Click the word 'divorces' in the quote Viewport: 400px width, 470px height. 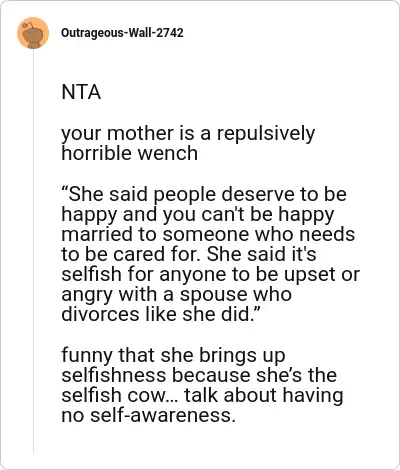click(x=100, y=314)
